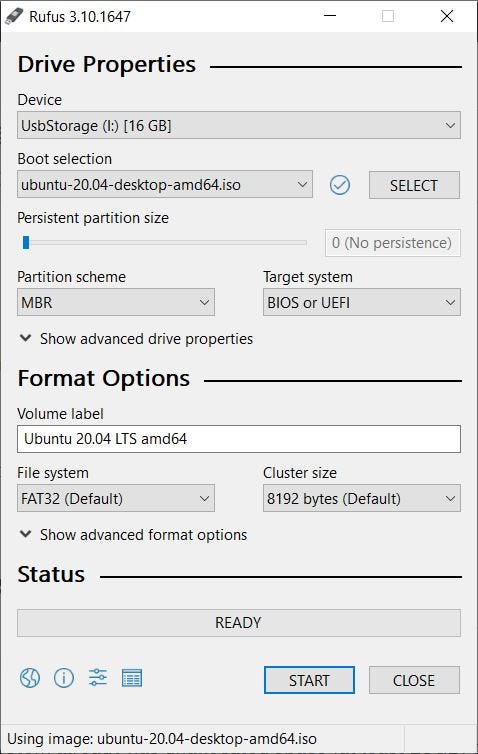This screenshot has width=478, height=754.
Task: Click the 'Persistent partition size' label
Action: pos(93,218)
